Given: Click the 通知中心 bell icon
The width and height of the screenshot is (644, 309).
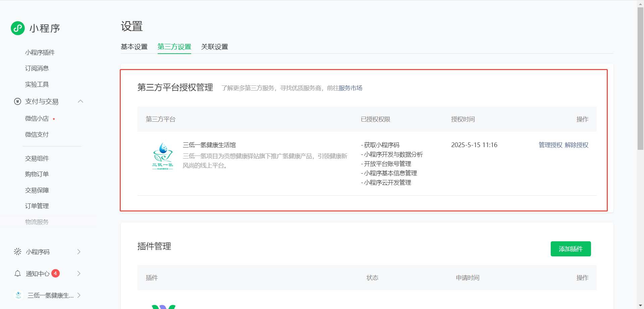Looking at the screenshot, I should (x=17, y=273).
